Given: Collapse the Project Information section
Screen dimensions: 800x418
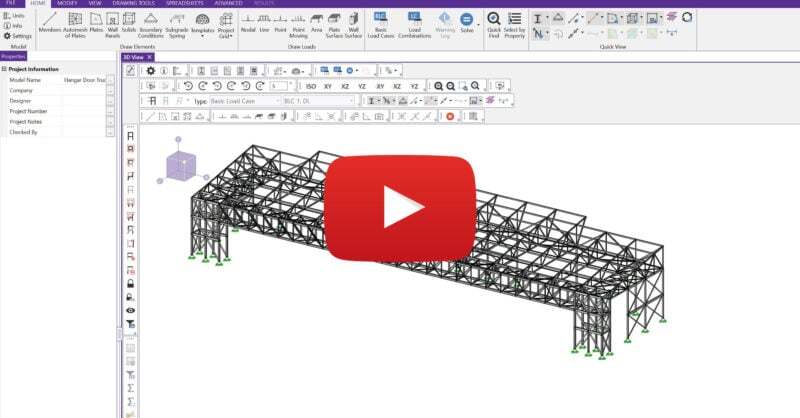Looking at the screenshot, I should click(4, 69).
